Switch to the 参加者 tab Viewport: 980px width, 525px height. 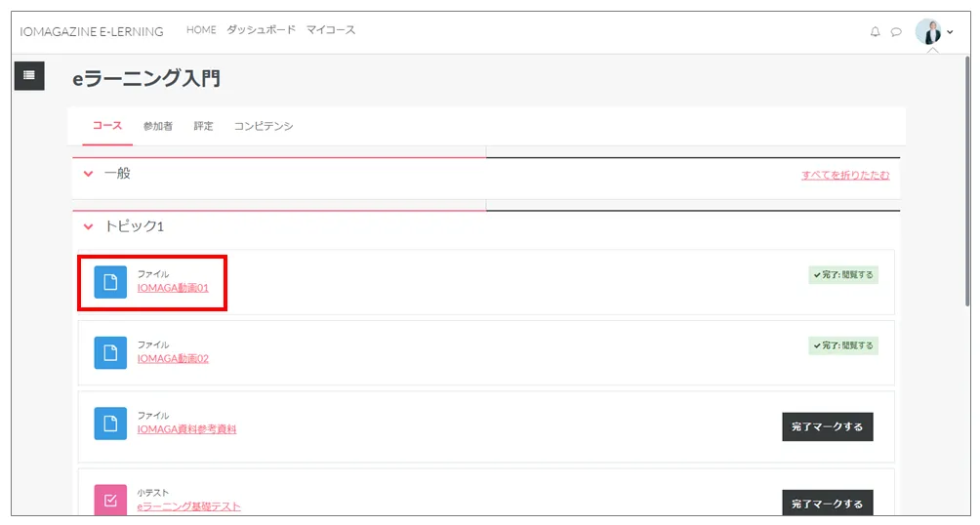(157, 127)
